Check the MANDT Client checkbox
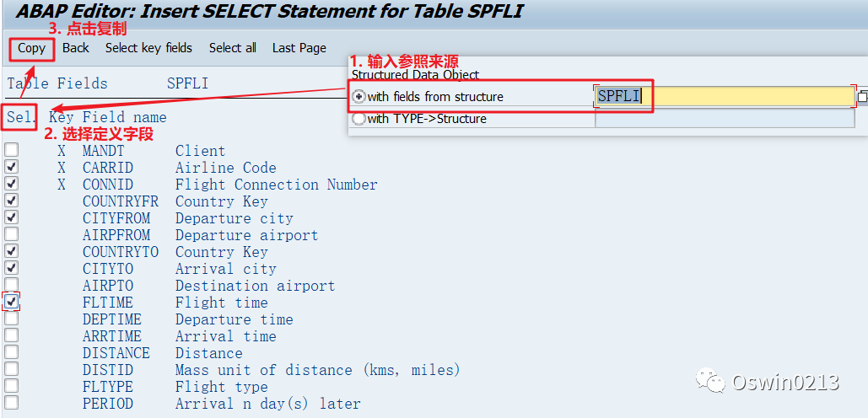The height and width of the screenshot is (418, 868). 11,150
